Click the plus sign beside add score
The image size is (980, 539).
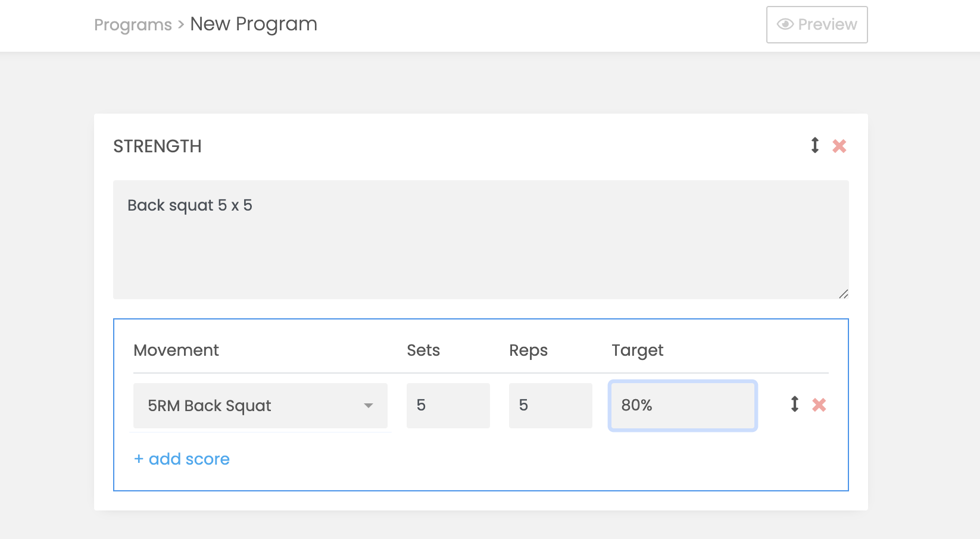[x=139, y=459]
